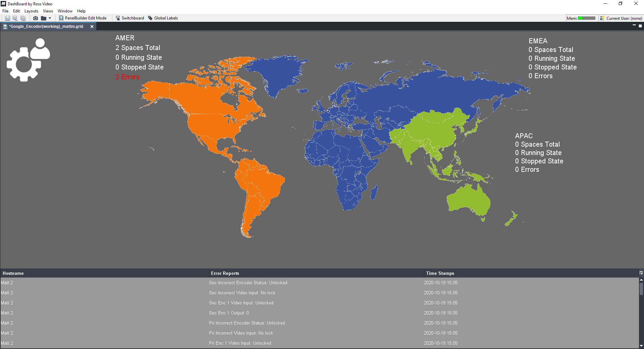644x349 pixels.
Task: Open the Views menu
Action: click(x=48, y=11)
